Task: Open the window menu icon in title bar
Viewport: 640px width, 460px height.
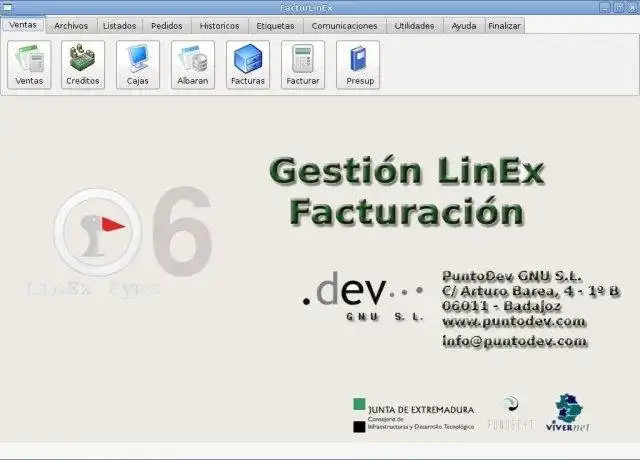Action: (x=7, y=7)
